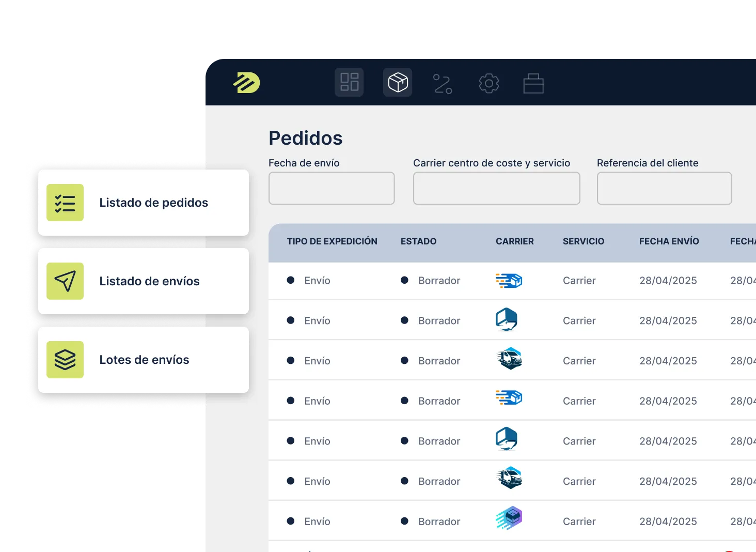Open the settings gear in navigation bar
756x552 pixels.
click(x=489, y=83)
